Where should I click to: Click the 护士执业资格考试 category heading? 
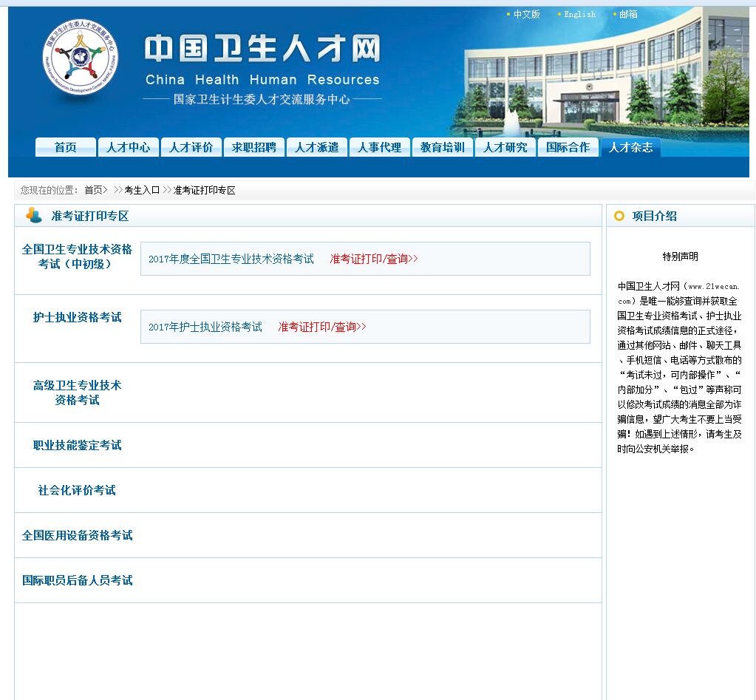point(77,317)
